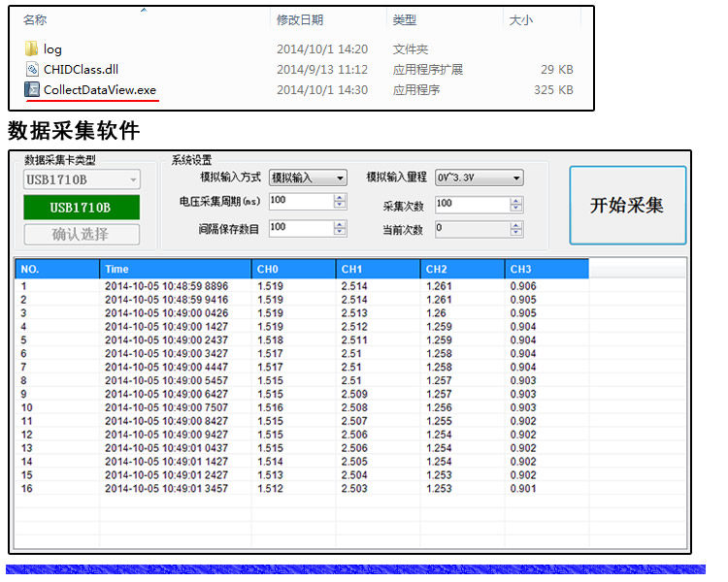The width and height of the screenshot is (728, 582).
Task: Click the CH3 column header
Action: [546, 270]
